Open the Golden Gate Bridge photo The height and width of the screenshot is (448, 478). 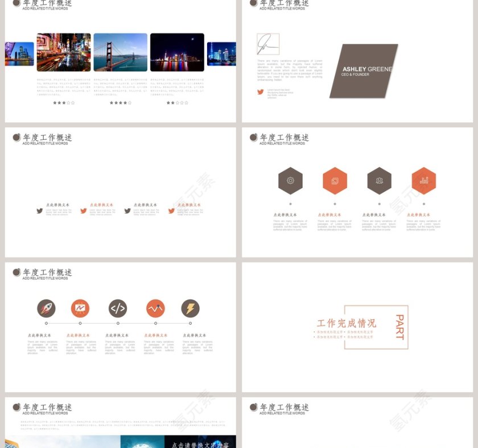(x=120, y=52)
